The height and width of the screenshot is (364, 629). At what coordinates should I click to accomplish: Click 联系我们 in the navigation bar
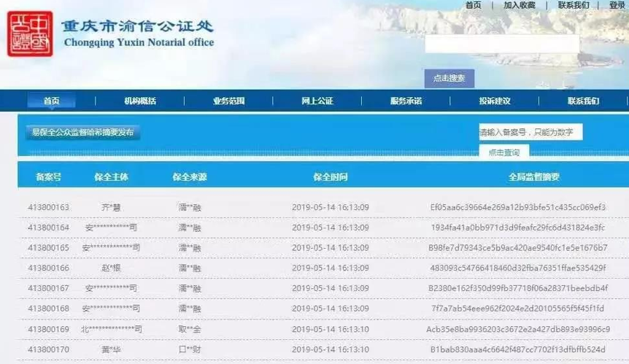(583, 101)
